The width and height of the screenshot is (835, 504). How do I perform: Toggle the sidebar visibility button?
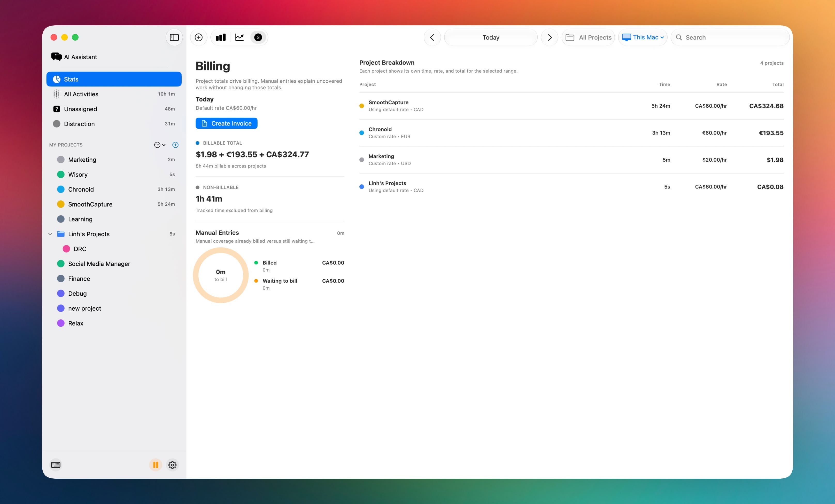pyautogui.click(x=174, y=37)
